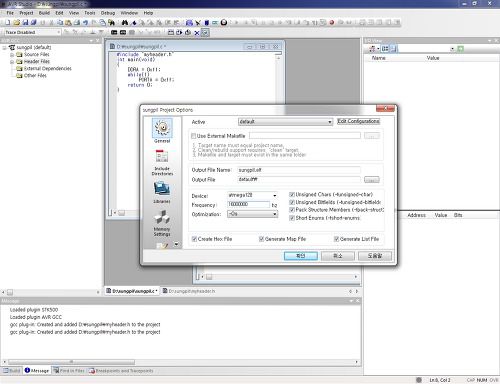Switch to Breakpoints and Tracepoints tab
Image resolution: width=500 pixels, height=384 pixels.
point(121,371)
